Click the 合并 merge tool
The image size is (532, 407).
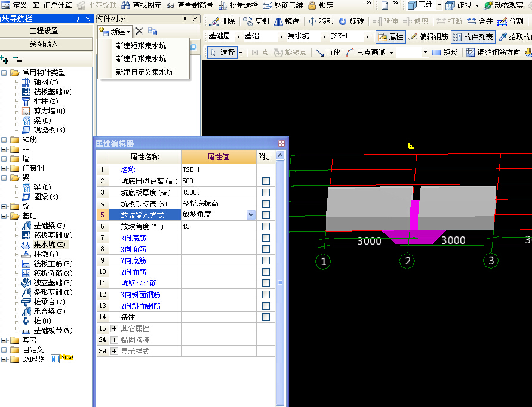[479, 21]
